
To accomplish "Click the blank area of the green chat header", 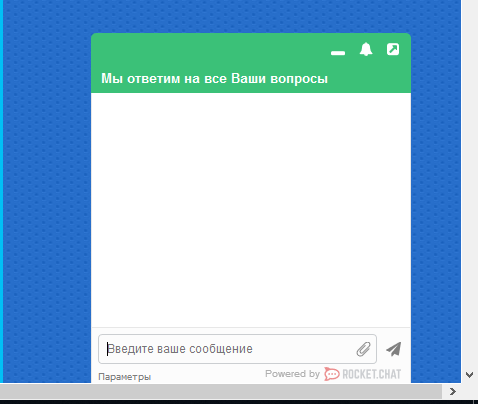I will pos(207,50).
